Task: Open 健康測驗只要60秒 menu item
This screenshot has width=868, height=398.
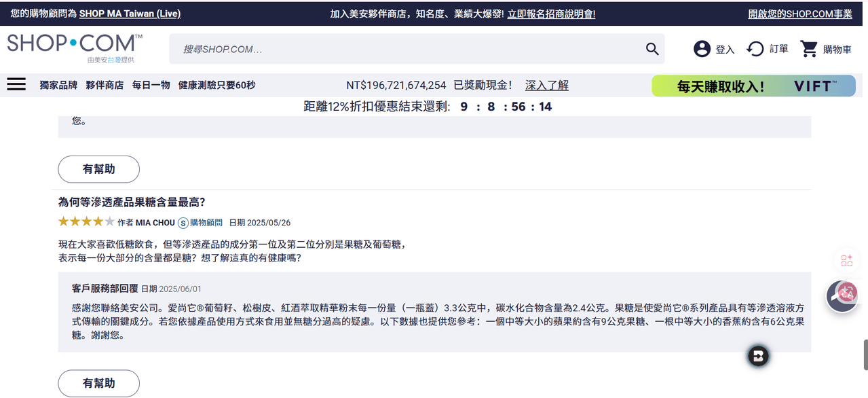Action: [216, 85]
